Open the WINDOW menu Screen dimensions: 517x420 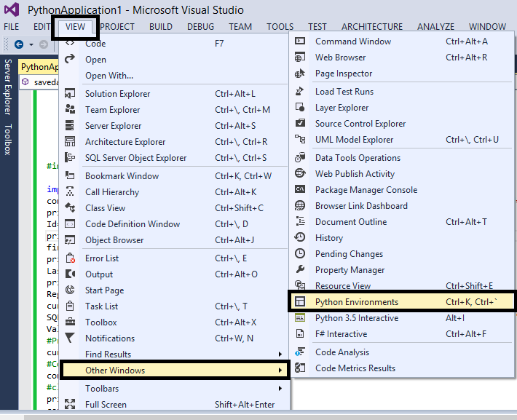(487, 27)
